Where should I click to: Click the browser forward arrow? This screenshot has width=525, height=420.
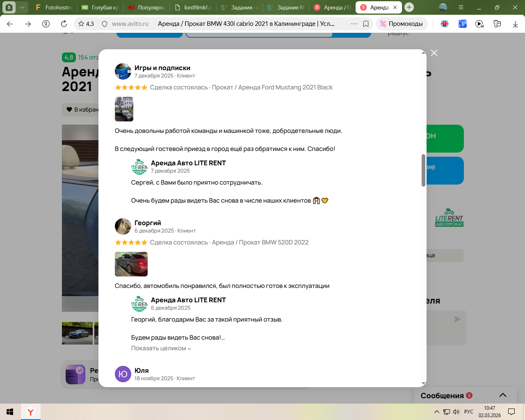(x=28, y=24)
